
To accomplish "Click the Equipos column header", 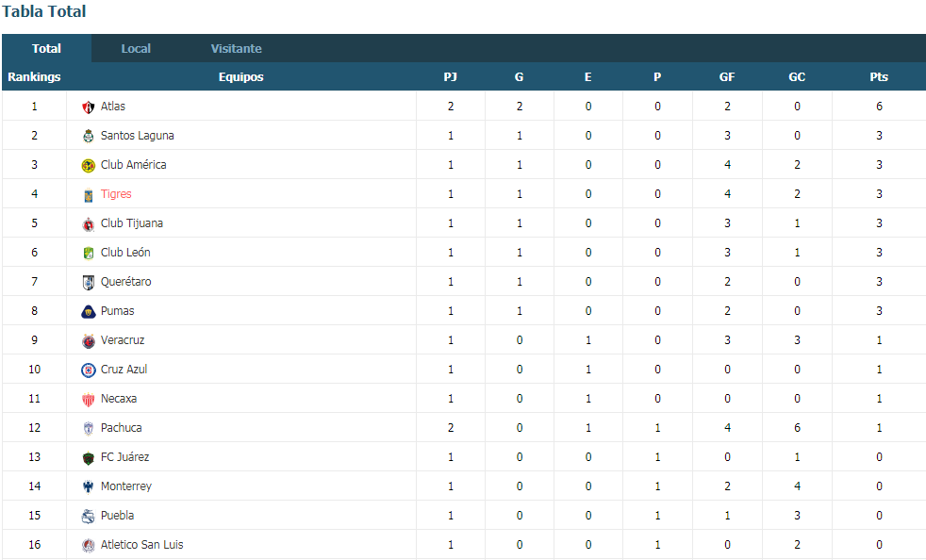I will (241, 76).
